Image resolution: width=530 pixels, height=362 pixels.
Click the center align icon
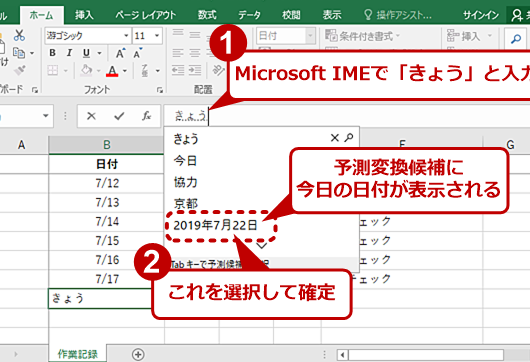tap(195, 53)
